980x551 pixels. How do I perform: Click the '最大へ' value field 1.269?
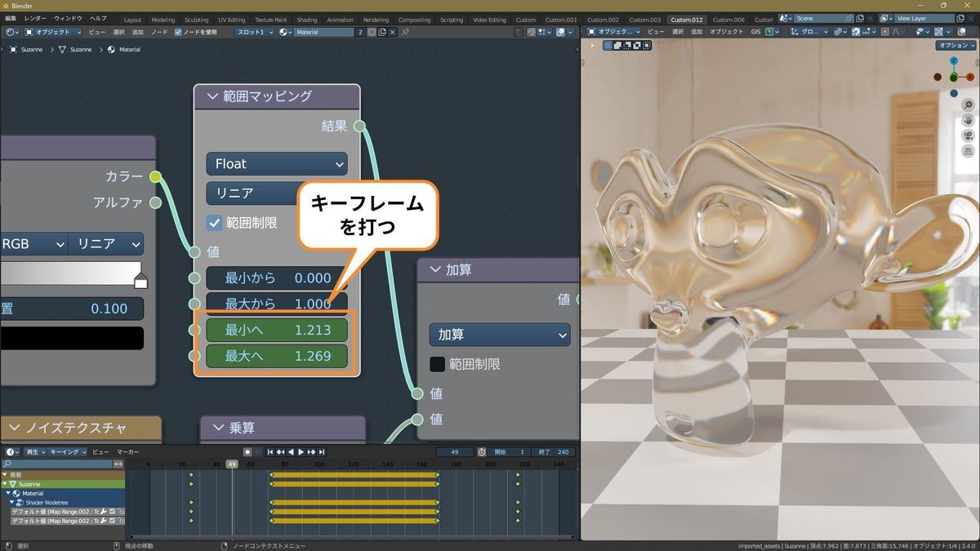(277, 356)
